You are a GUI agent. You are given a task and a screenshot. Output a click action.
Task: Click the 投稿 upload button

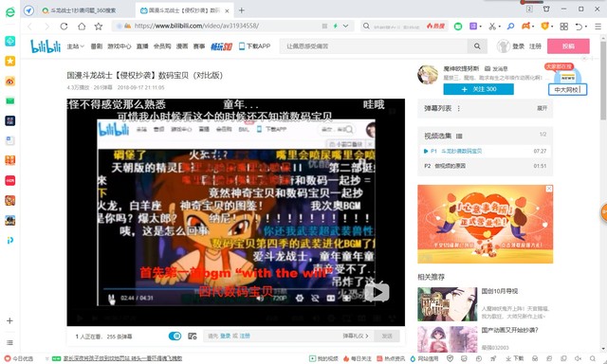coord(568,46)
